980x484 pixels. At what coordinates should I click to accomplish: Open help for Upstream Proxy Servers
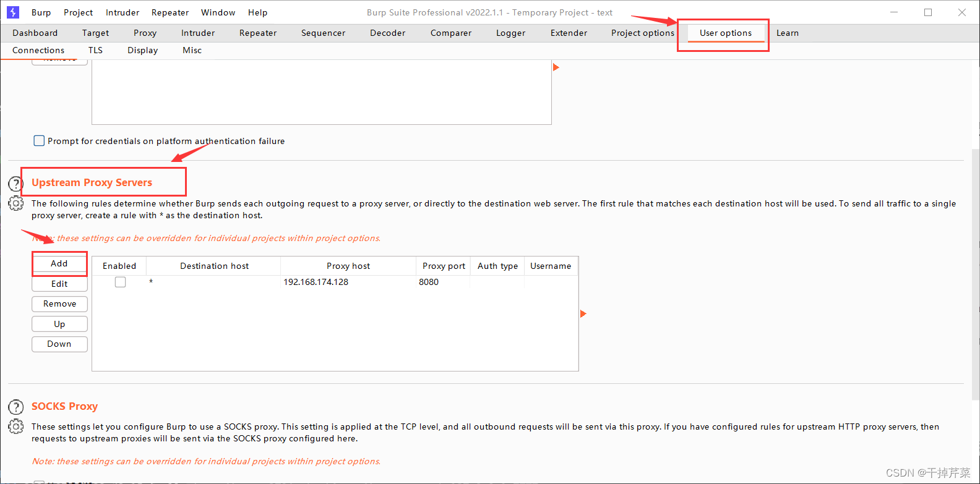(15, 184)
